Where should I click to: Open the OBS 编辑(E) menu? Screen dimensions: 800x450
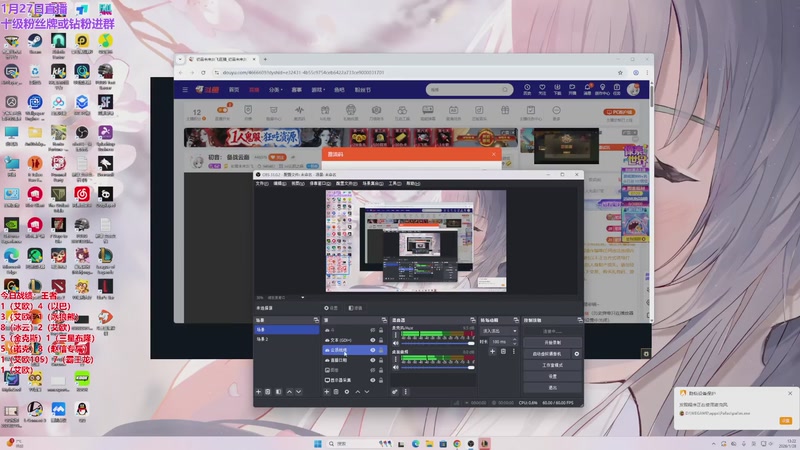[x=280, y=184]
